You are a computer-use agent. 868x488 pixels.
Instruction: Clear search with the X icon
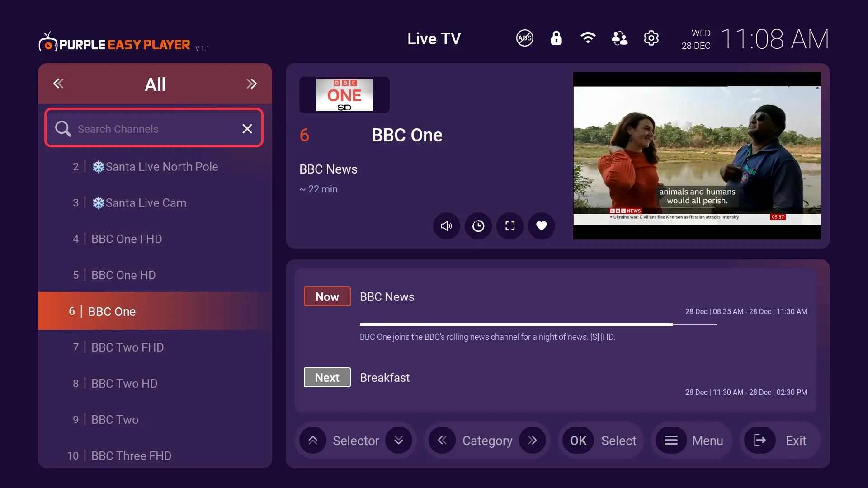[247, 129]
